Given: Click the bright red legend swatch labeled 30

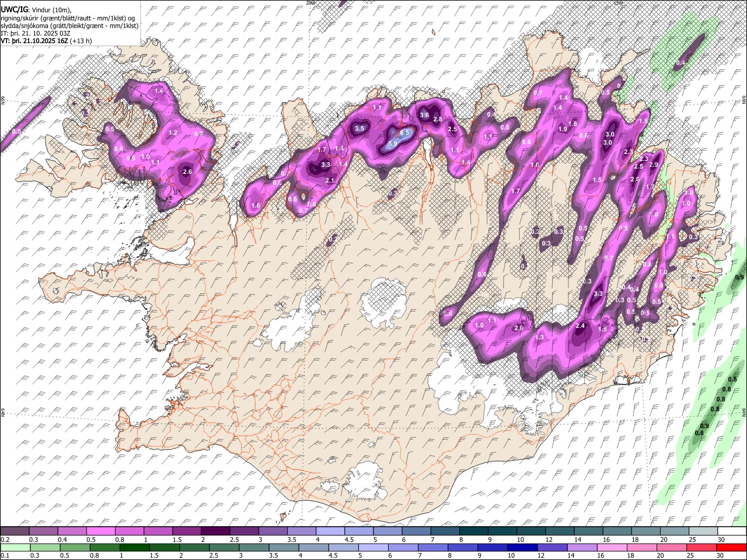Looking at the screenshot, I should [x=731, y=547].
